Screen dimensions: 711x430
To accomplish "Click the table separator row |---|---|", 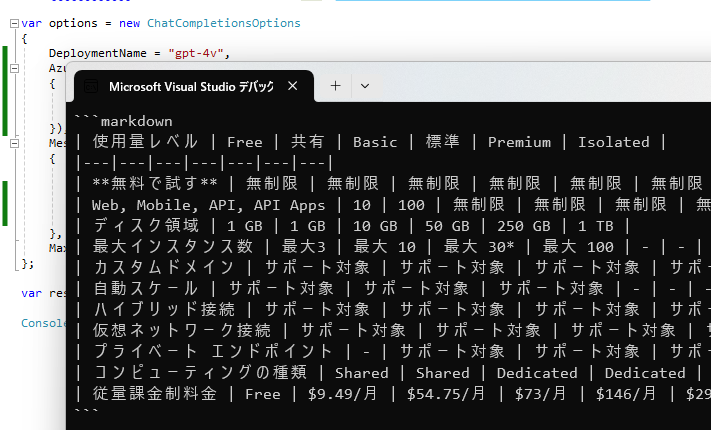I will coord(204,163).
